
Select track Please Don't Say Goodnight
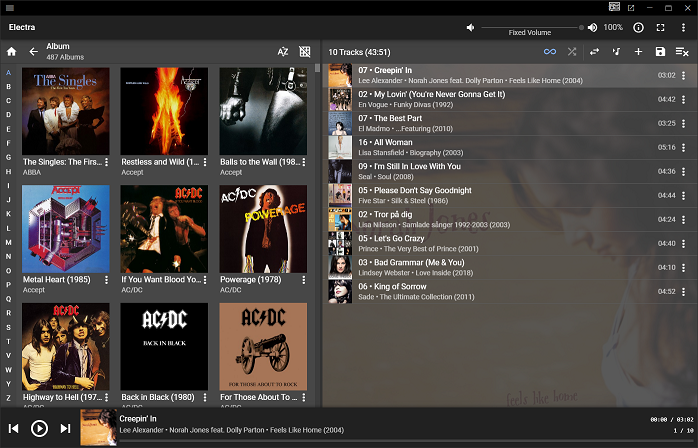click(x=510, y=195)
